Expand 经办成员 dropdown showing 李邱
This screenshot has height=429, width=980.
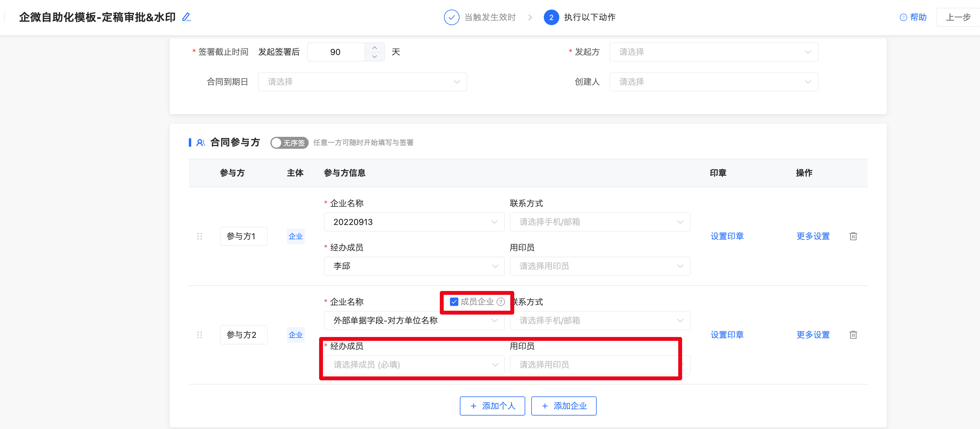tap(414, 266)
